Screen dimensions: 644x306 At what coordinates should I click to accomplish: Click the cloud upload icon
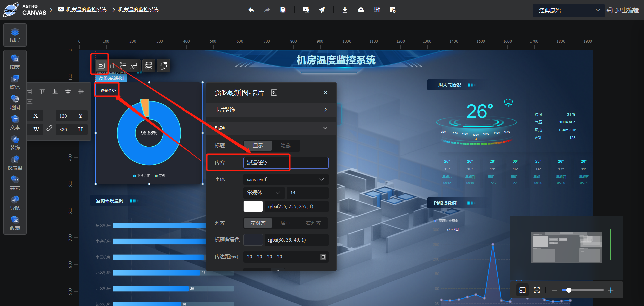[x=361, y=10]
